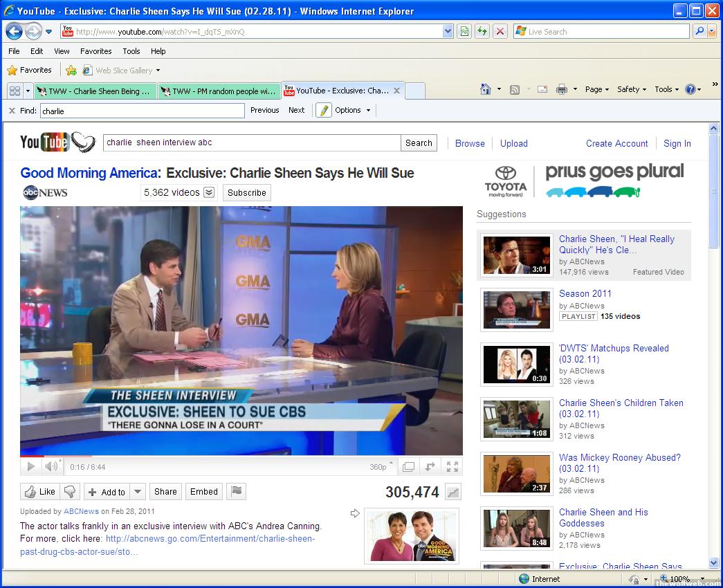Open the Tools menu in the menu bar
Screen dimensions: 723x588
pos(131,51)
